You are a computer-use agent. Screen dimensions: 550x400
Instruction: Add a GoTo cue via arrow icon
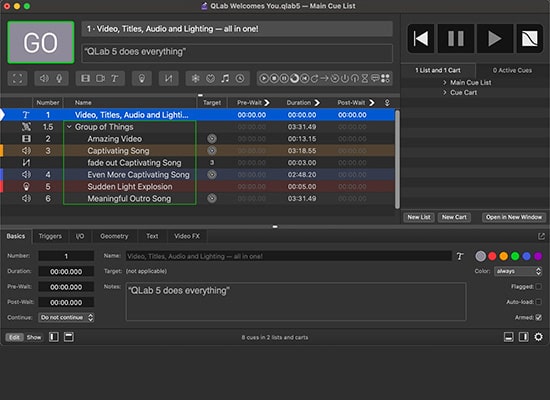coord(324,78)
